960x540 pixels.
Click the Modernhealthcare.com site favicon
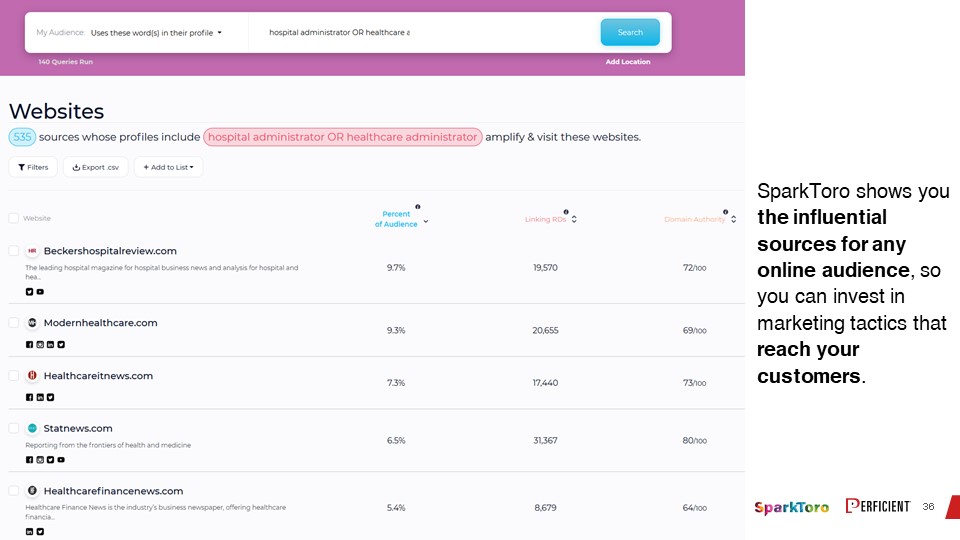click(x=32, y=323)
